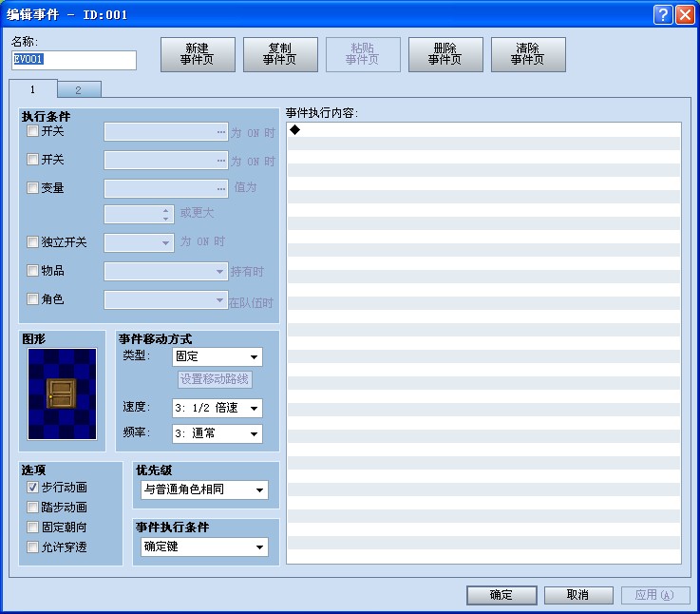Open the 类型 dropdown showing 固定
The width and height of the screenshot is (700, 614).
click(217, 356)
